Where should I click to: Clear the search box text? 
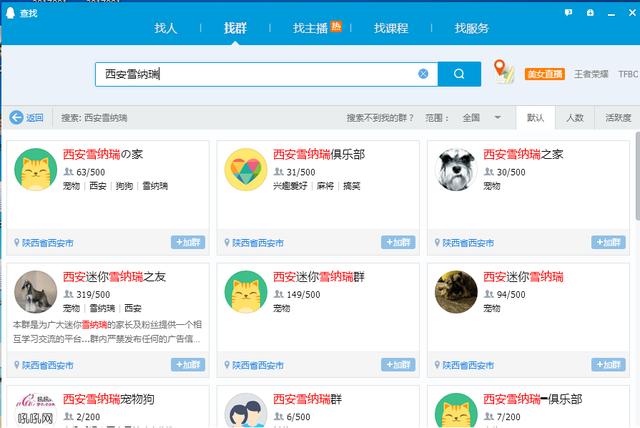(423, 74)
